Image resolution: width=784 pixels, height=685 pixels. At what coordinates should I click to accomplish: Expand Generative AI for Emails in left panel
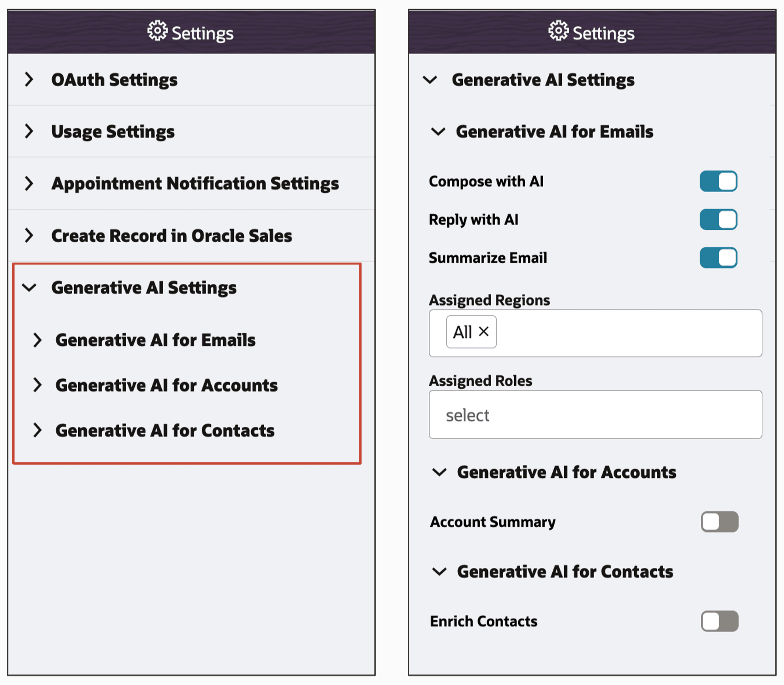[38, 340]
